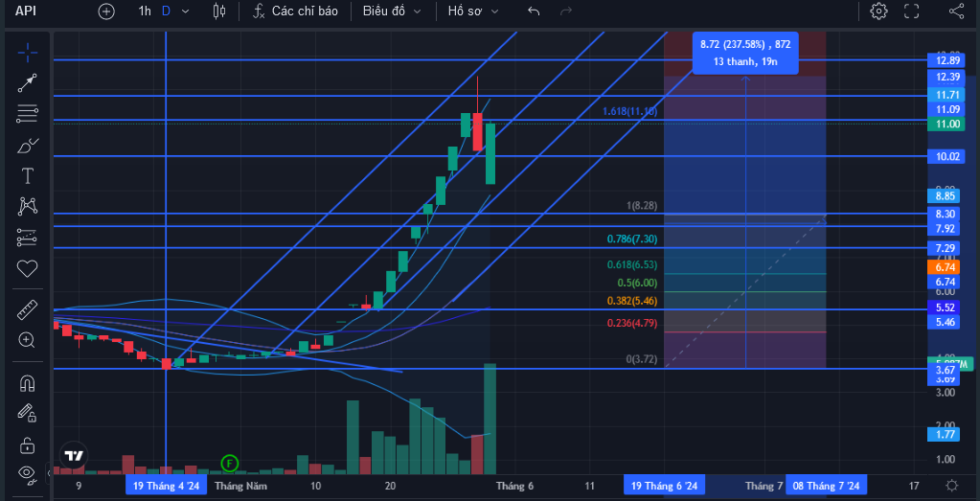
Task: Open the chart patterns tool
Action: [x=27, y=206]
